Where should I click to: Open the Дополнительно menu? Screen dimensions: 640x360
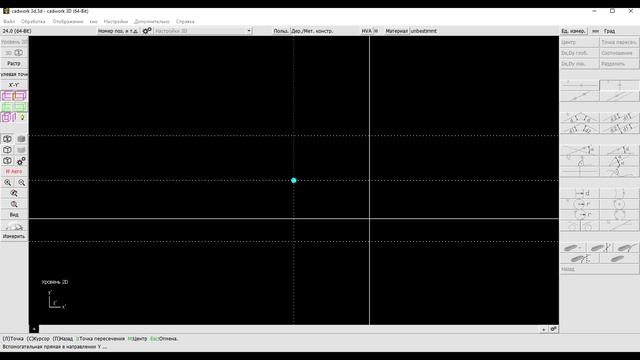(x=152, y=21)
